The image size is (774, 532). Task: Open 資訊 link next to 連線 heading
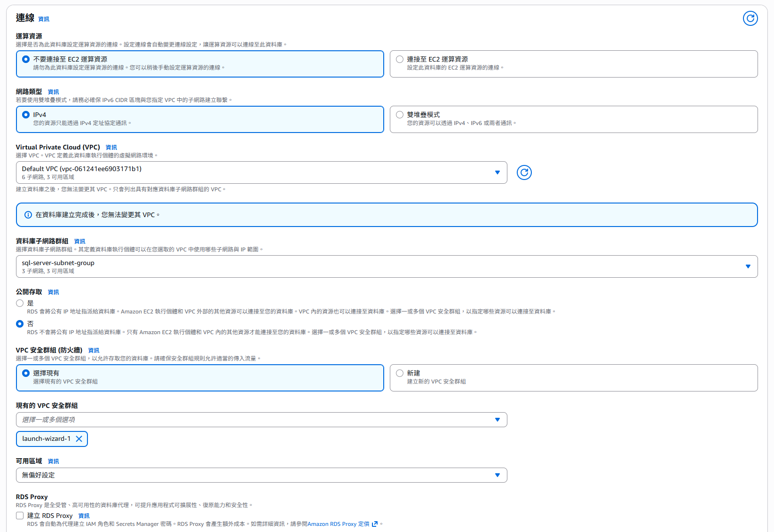[44, 19]
